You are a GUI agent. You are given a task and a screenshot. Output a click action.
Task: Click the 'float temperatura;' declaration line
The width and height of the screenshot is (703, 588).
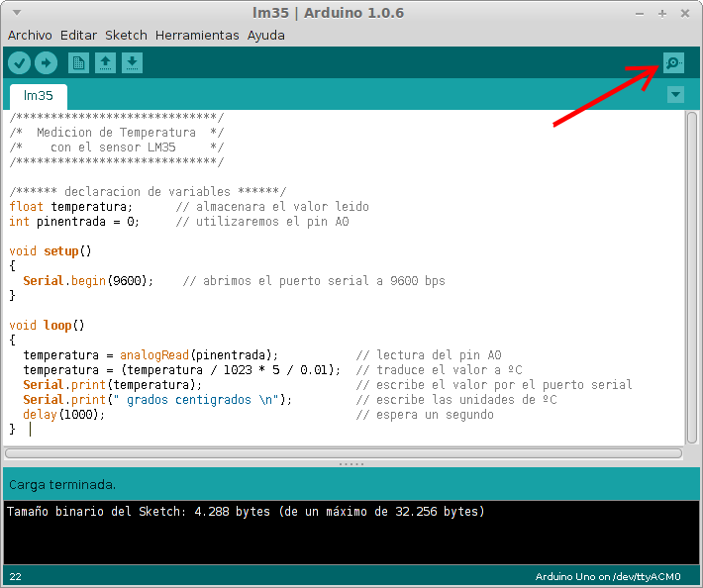[71, 207]
